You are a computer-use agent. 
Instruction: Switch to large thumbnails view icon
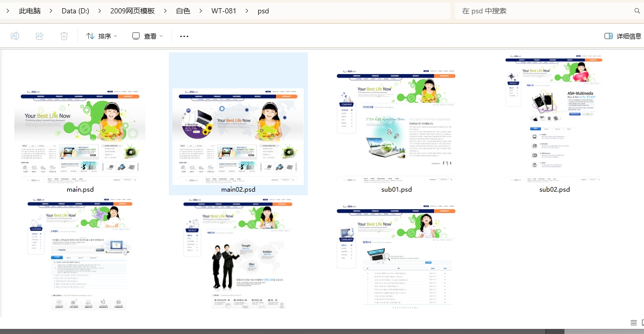point(642,322)
